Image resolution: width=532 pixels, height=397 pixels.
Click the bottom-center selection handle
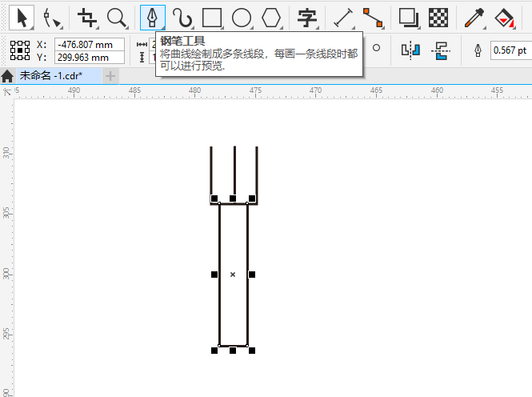(x=233, y=350)
